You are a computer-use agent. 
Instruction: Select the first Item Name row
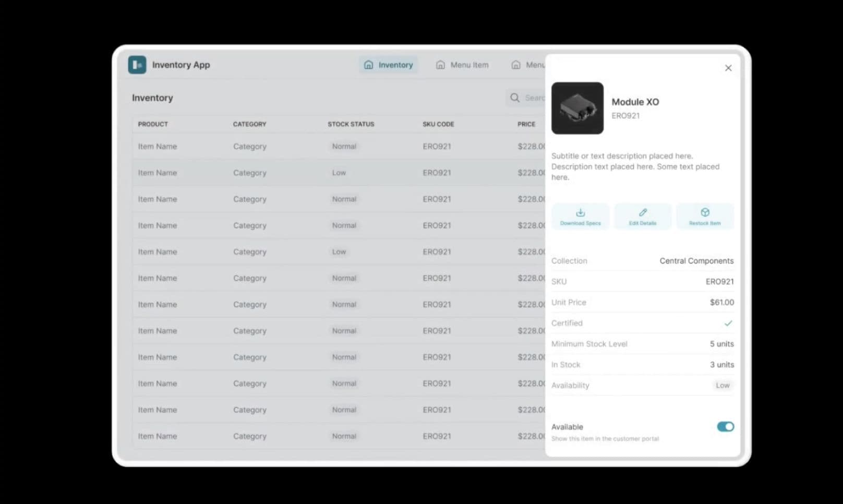tap(157, 147)
